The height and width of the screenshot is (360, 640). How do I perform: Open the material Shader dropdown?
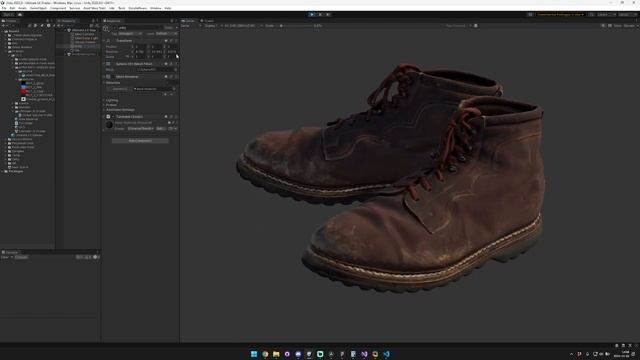point(141,129)
